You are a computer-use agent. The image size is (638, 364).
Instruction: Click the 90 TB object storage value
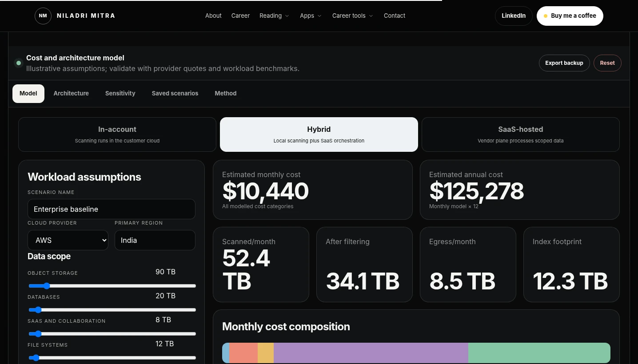(165, 272)
